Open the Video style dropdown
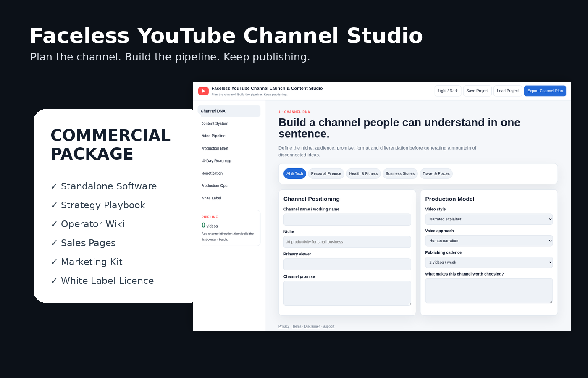The width and height of the screenshot is (588, 378). tap(489, 219)
